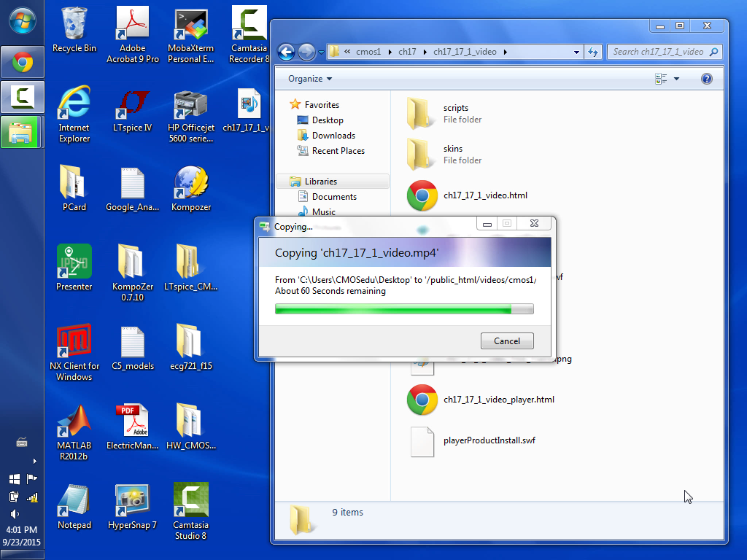Open recent pages dropdown arrow beside Forward
This screenshot has height=560, width=747.
pos(321,52)
